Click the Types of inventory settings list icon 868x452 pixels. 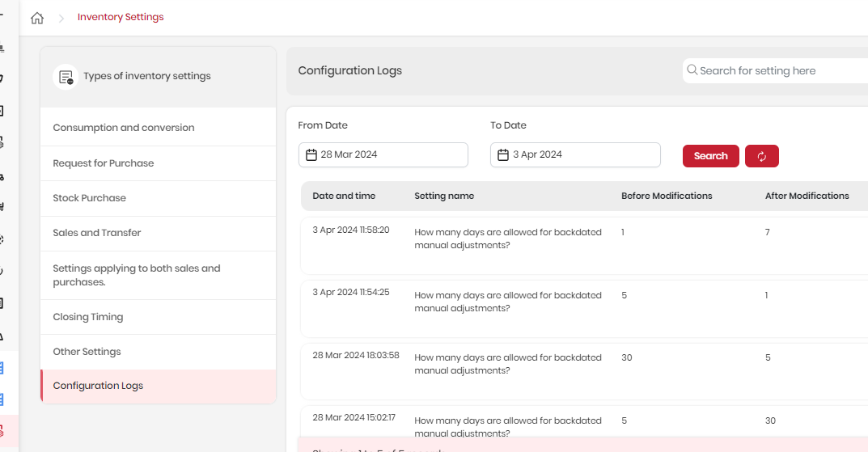coord(66,77)
